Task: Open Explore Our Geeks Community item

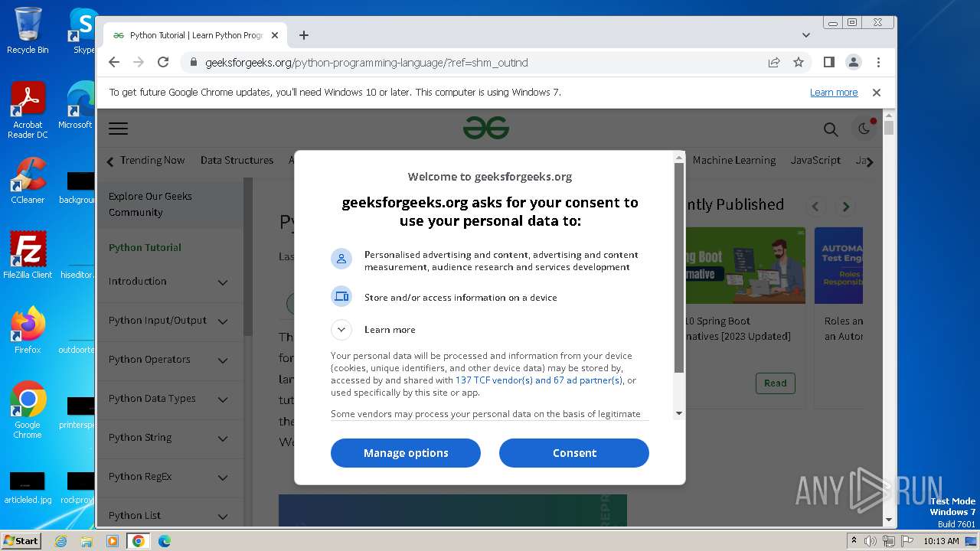Action: (170, 204)
